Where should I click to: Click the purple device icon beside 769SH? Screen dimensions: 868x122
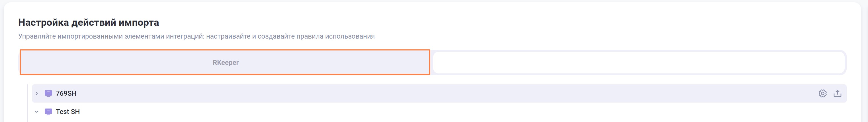click(48, 93)
